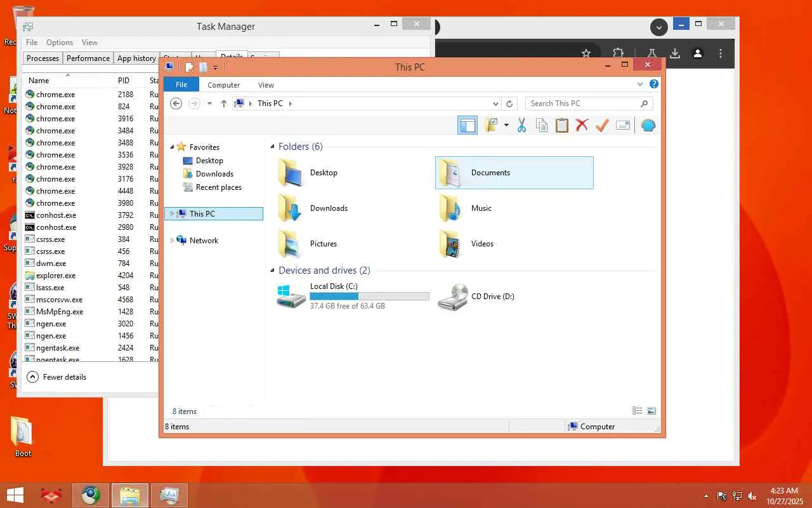Go up one level with the up arrow
Screen dimensions: 812x508
(x=223, y=104)
